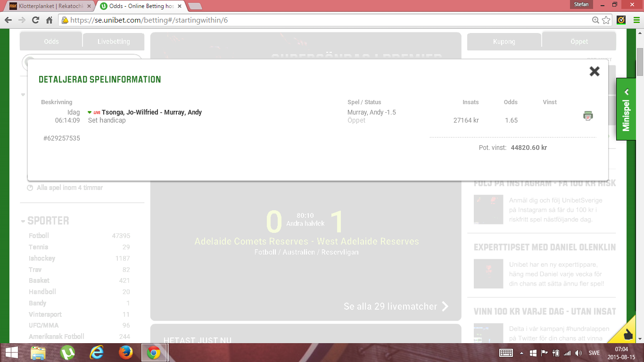Click the battery/power tray icon

pos(556,353)
